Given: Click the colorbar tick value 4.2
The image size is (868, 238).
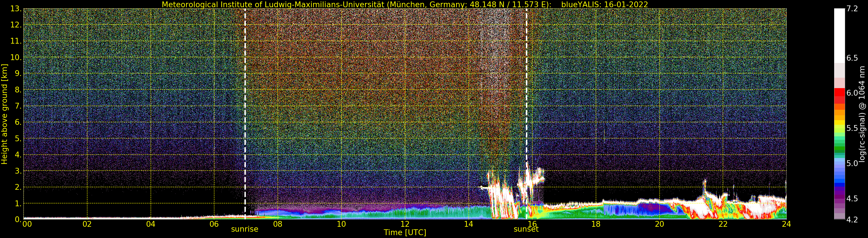Looking at the screenshot, I should point(852,220).
